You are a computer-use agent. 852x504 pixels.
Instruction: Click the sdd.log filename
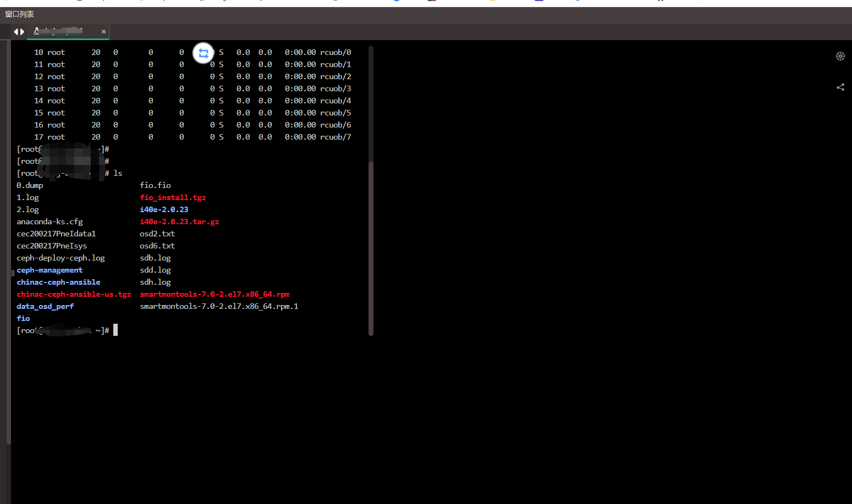[155, 270]
